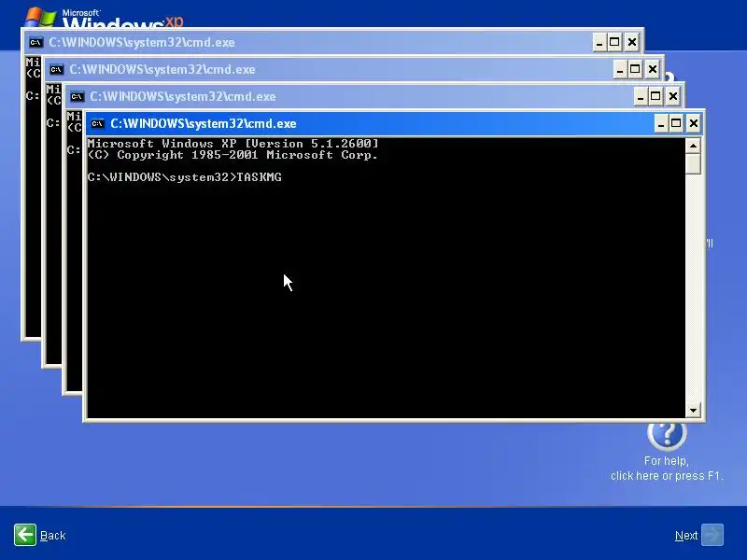747x560 pixels.
Task: Click the front window title 'C:\WINDOWS\system32\cmd.exe'
Action: (204, 124)
